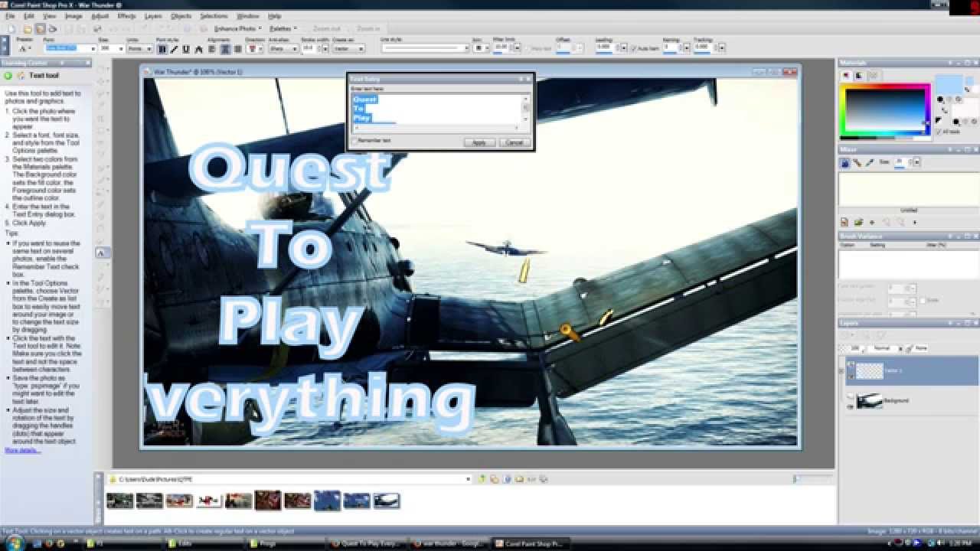Open Quest To Play Everything taskbar item

coord(367,543)
